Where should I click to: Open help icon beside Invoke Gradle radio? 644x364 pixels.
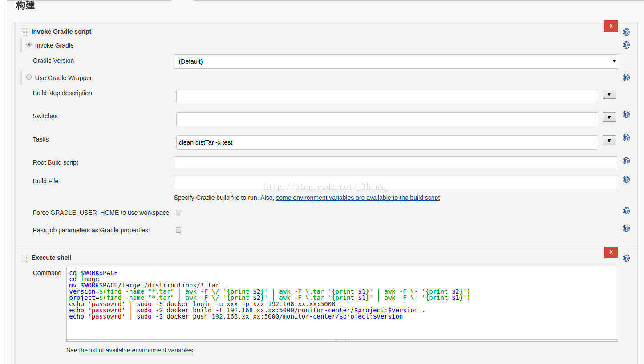626,45
